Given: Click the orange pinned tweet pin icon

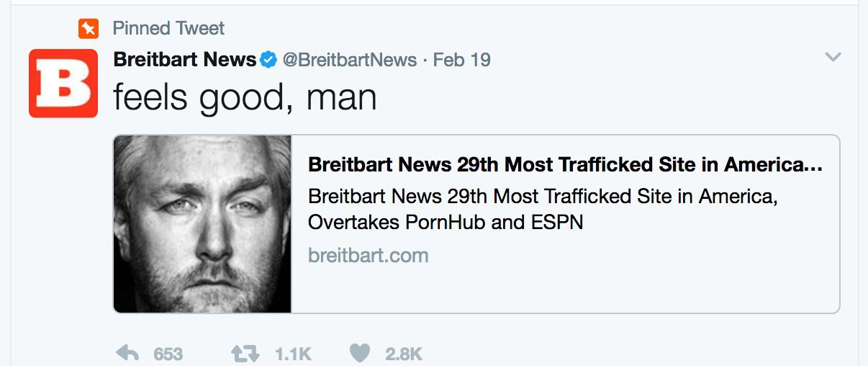Looking at the screenshot, I should click(88, 29).
